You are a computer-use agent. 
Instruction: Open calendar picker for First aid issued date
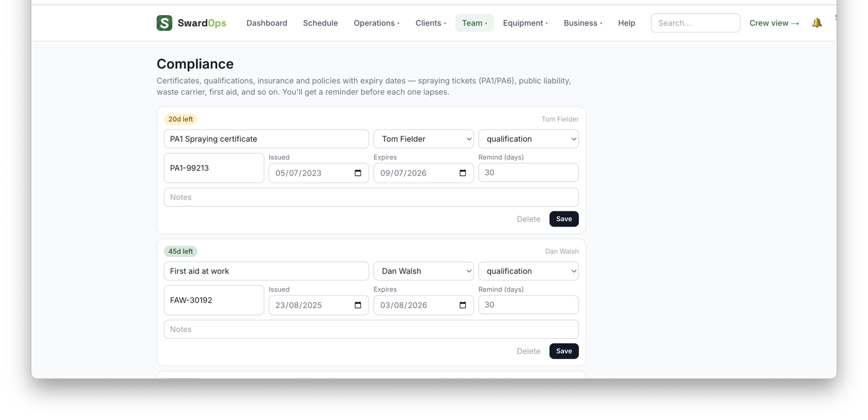[x=358, y=305]
